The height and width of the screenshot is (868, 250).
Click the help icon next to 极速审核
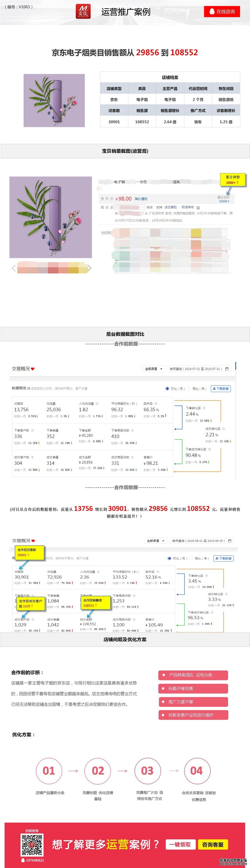(198, 207)
